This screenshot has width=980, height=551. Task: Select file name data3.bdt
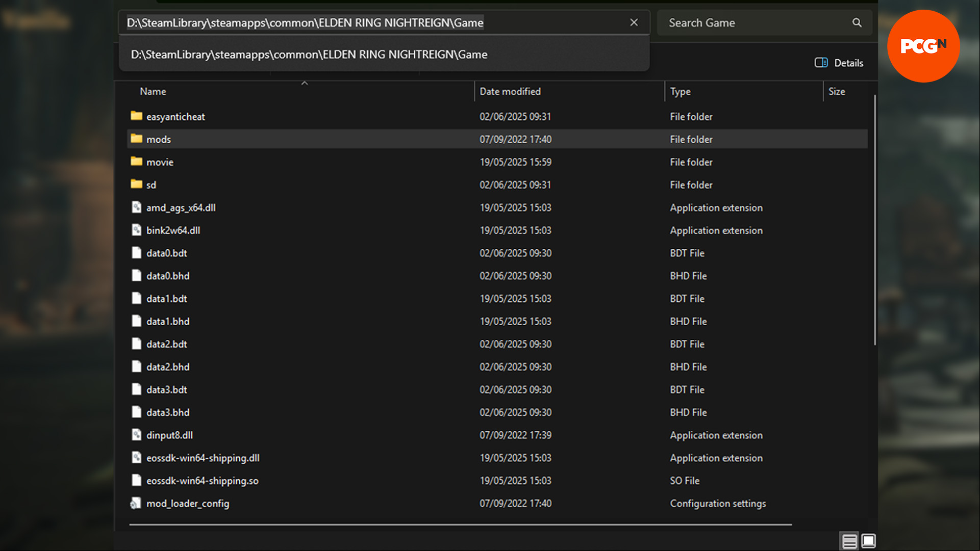pos(167,390)
